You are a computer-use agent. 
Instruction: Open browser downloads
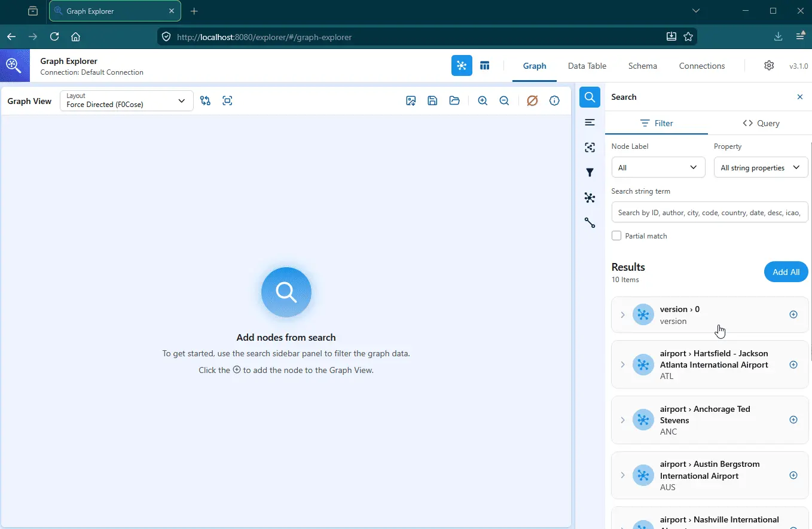point(778,36)
